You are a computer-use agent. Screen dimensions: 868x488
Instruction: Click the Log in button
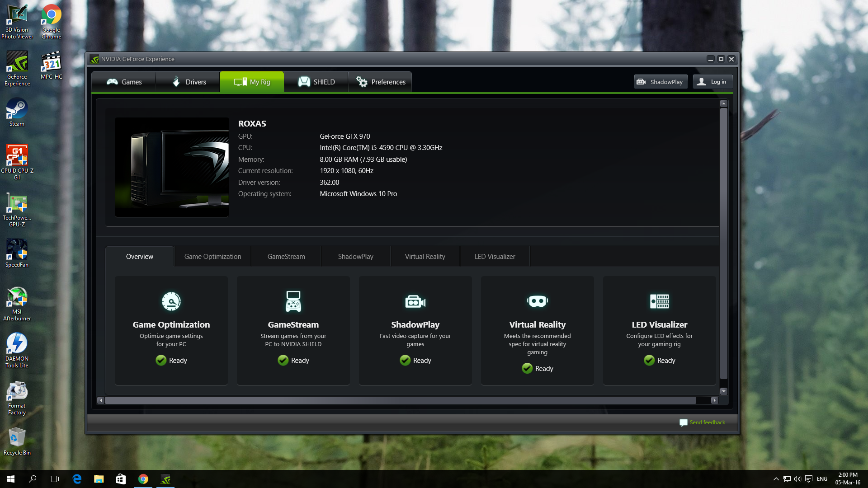[712, 82]
